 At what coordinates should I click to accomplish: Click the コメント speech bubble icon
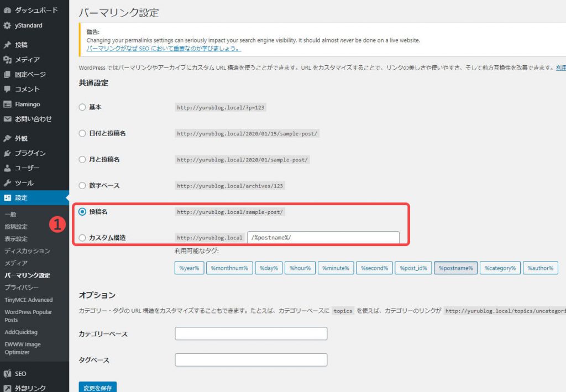(x=7, y=89)
